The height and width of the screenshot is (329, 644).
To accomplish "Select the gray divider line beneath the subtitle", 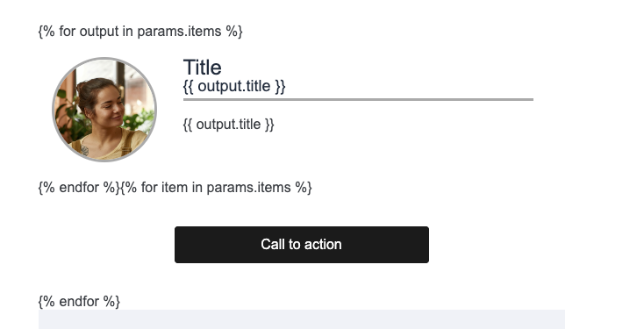I will [x=358, y=99].
